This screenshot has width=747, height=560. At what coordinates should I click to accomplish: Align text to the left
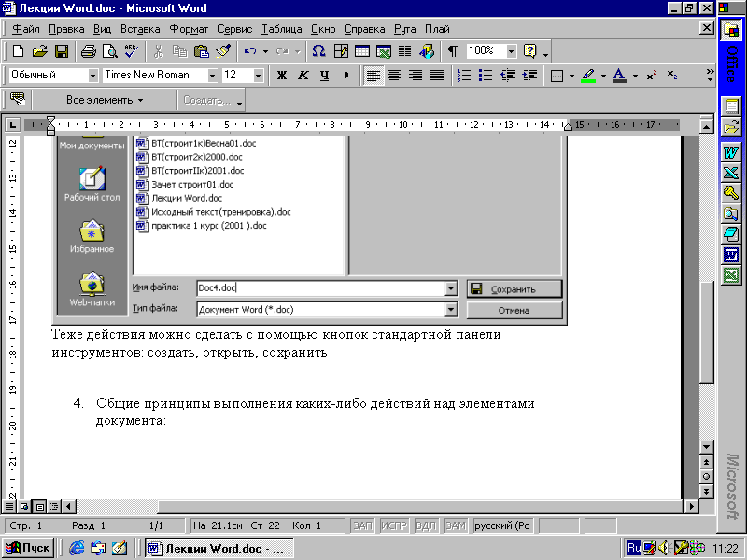click(373, 76)
